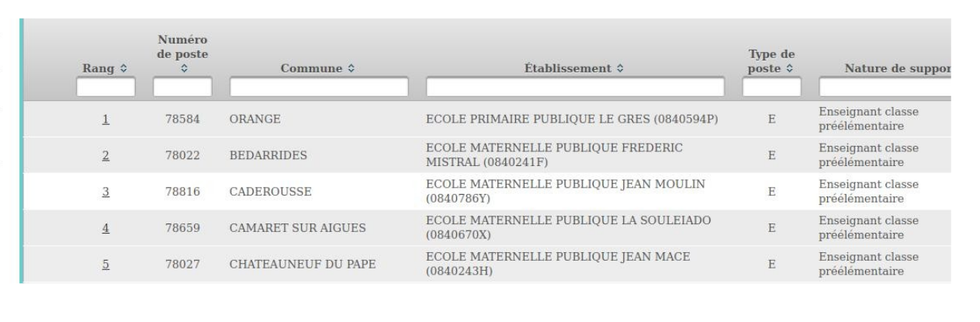
Task: Click the Numéro de poste filter field
Action: tap(182, 87)
